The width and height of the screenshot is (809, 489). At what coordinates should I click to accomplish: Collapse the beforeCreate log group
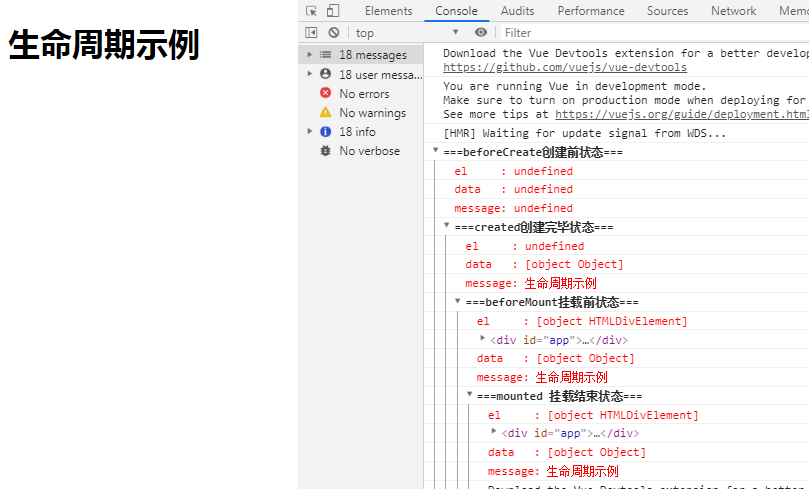[x=435, y=151]
